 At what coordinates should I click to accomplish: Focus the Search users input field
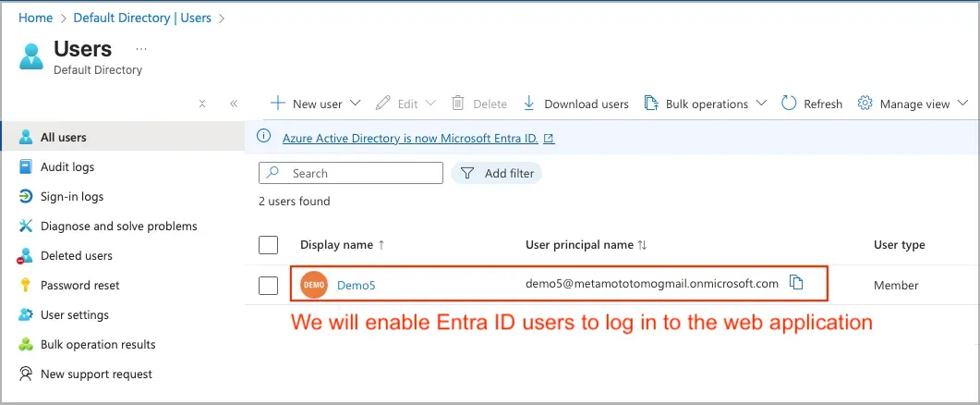pyautogui.click(x=360, y=173)
